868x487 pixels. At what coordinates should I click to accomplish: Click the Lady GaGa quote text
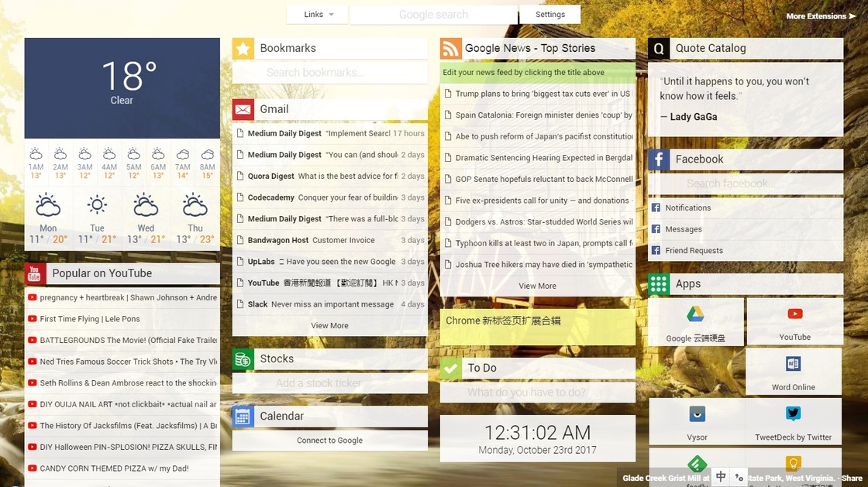[735, 88]
